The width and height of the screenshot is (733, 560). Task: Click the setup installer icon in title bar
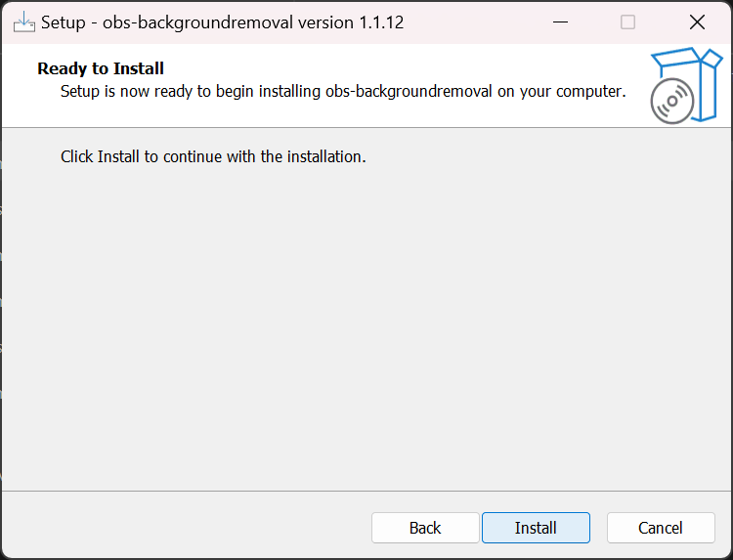(24, 22)
